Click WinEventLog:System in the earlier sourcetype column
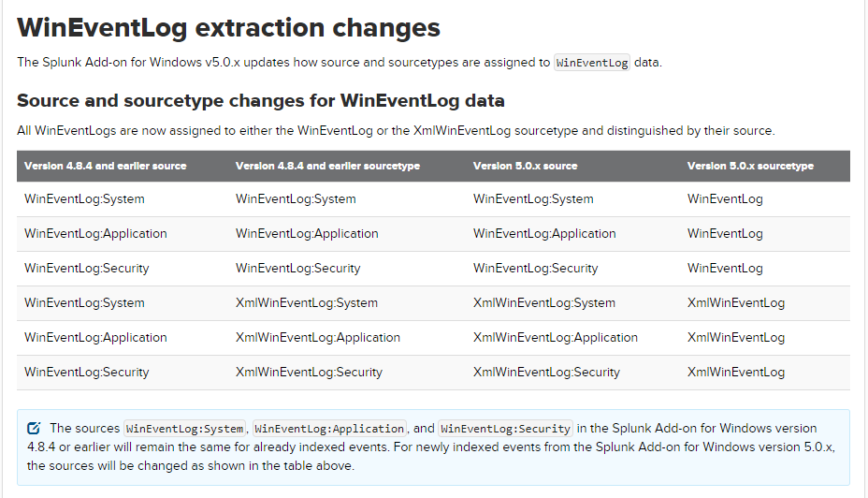The image size is (868, 498). pos(296,198)
